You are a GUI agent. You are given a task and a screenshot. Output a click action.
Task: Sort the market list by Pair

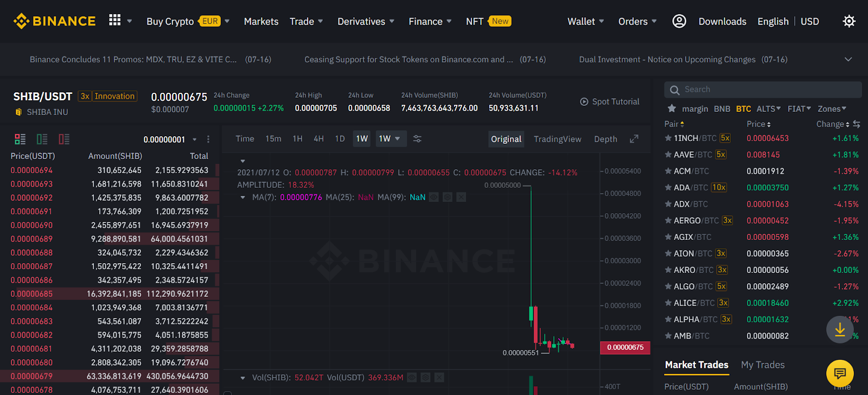pos(674,124)
